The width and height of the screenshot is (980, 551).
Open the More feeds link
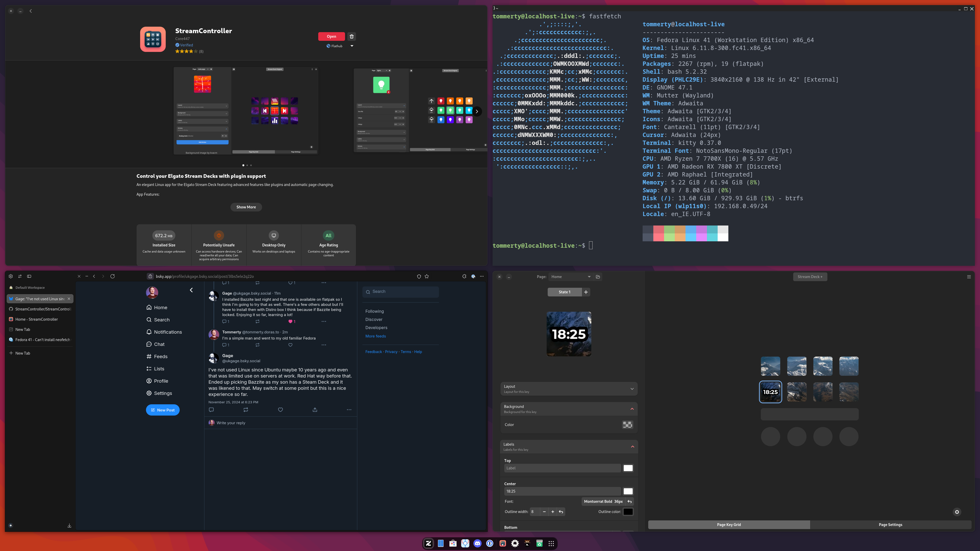375,336
